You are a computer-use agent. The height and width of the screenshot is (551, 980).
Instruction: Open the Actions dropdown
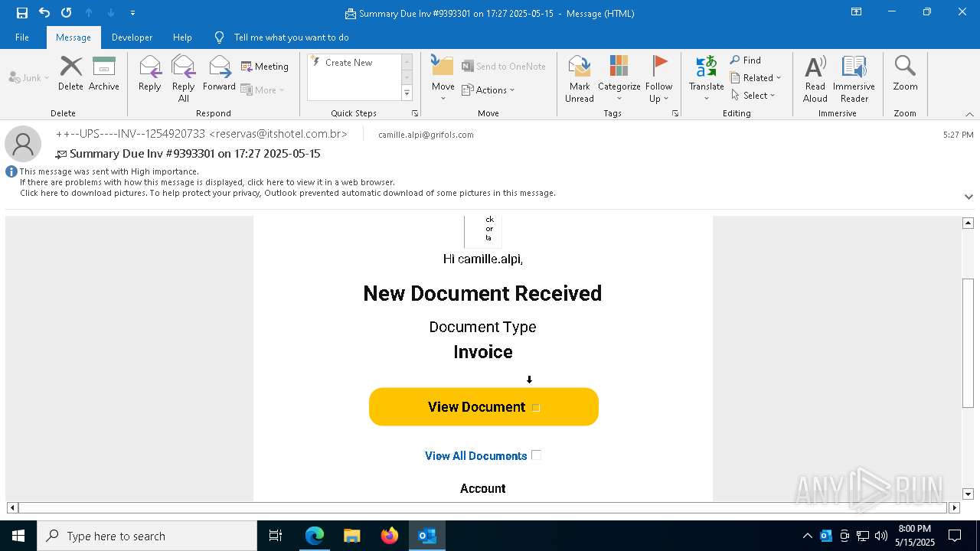coord(488,90)
